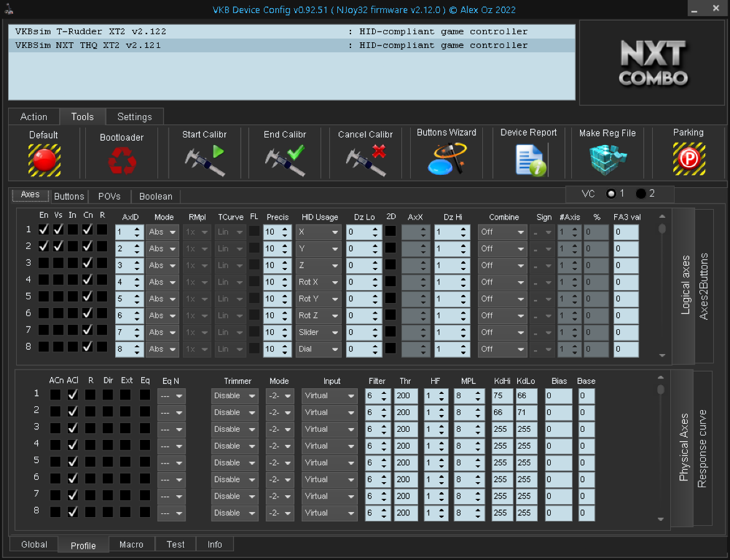The width and height of the screenshot is (730, 560).
Task: Toggle En checkbox for logical axis 1
Action: (x=44, y=230)
